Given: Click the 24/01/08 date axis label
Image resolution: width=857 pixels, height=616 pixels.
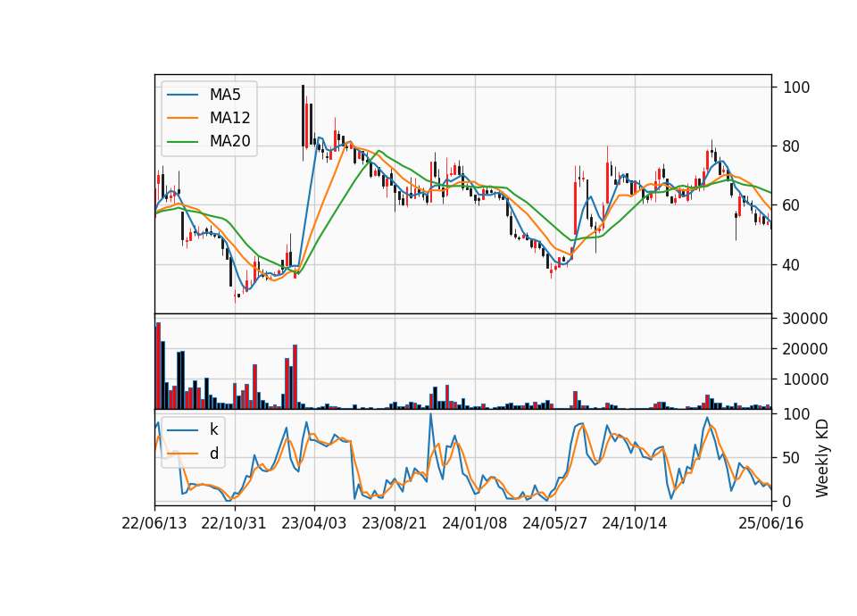Looking at the screenshot, I should pos(474,523).
